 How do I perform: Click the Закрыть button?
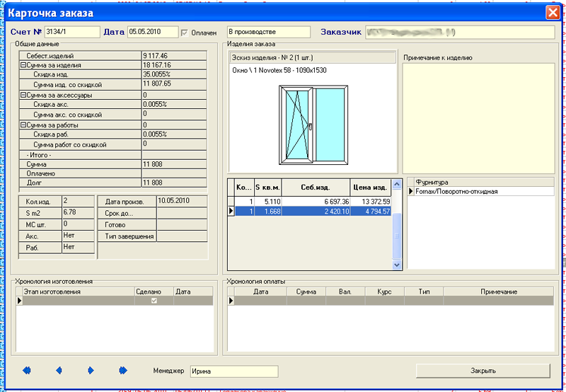point(483,371)
